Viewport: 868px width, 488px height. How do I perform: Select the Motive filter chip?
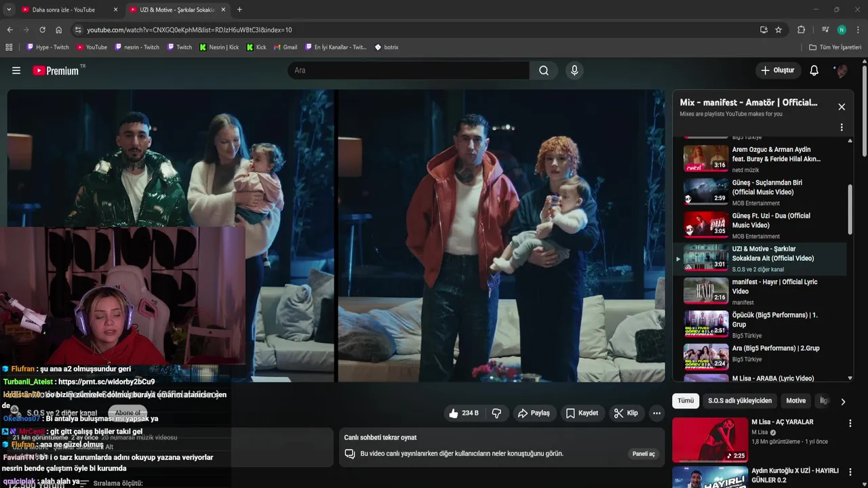click(795, 401)
